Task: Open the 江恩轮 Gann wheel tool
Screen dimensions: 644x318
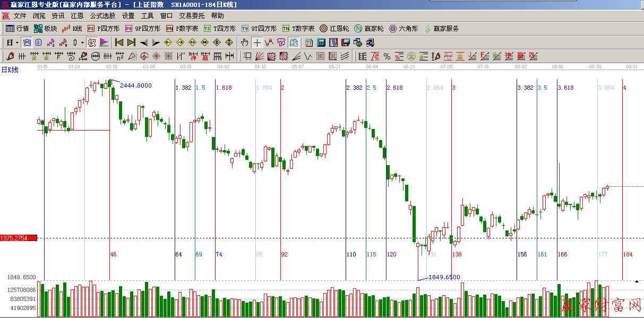Action: [x=334, y=29]
